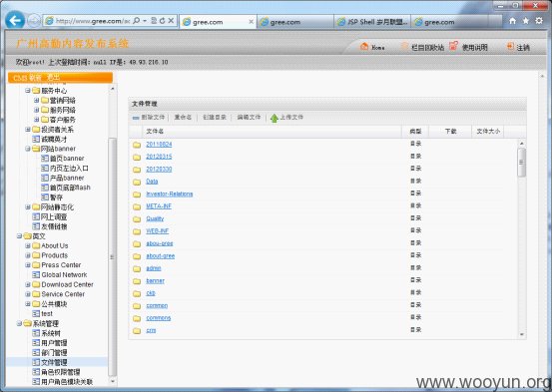Click the Stop X icon in the address bar

[x=171, y=21]
